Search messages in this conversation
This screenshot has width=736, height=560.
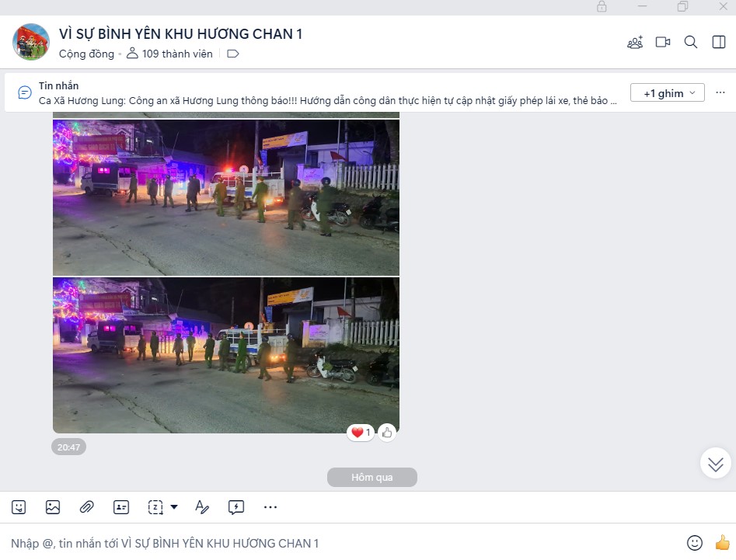pyautogui.click(x=690, y=42)
